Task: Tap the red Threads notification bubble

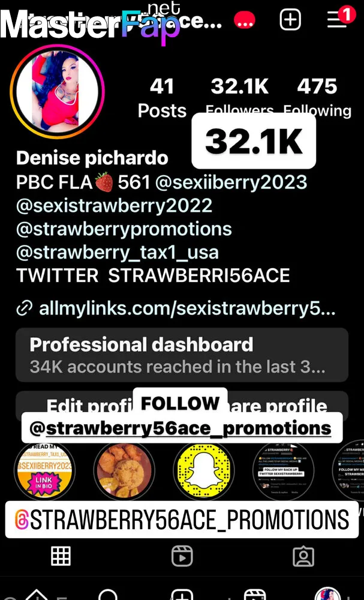Action: coord(245,20)
